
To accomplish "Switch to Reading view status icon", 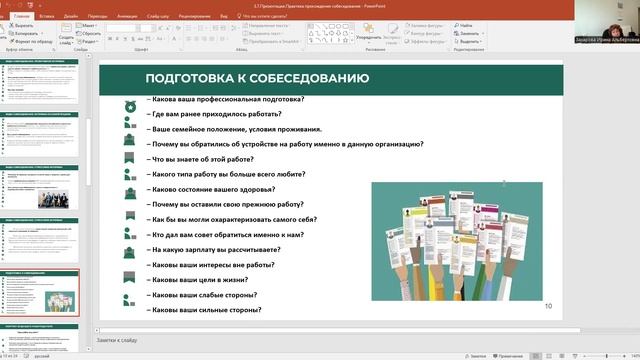I will click(562, 356).
